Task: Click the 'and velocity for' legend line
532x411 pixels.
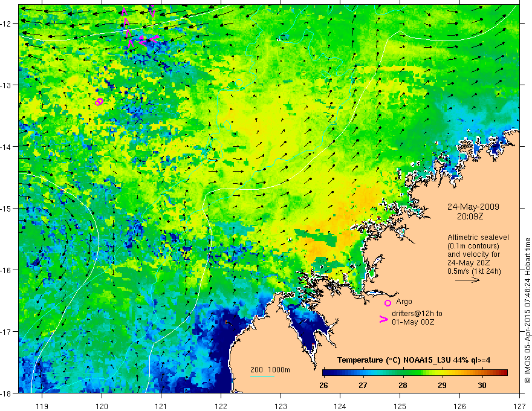Action: (x=473, y=254)
